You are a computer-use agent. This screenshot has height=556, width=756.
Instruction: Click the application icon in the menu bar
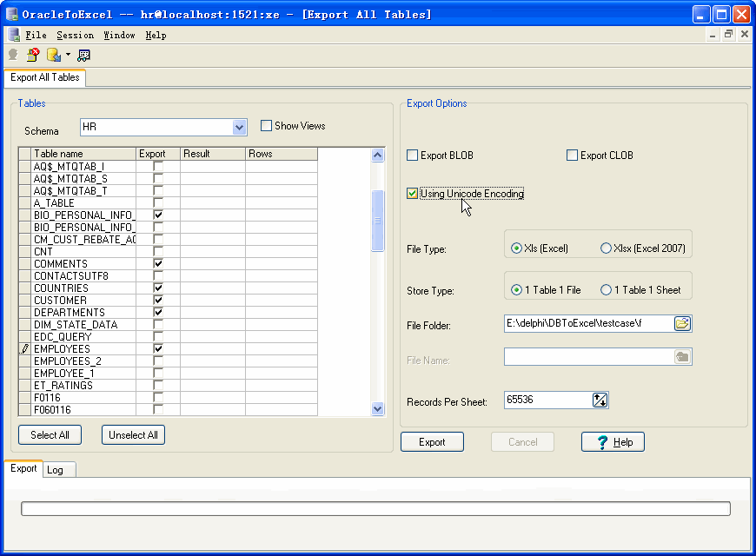pos(14,35)
